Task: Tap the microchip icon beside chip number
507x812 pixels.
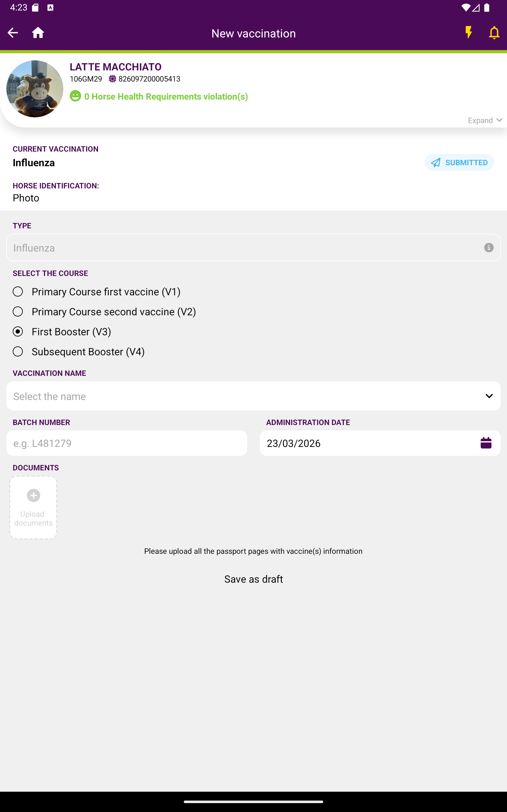Action: coord(112,79)
